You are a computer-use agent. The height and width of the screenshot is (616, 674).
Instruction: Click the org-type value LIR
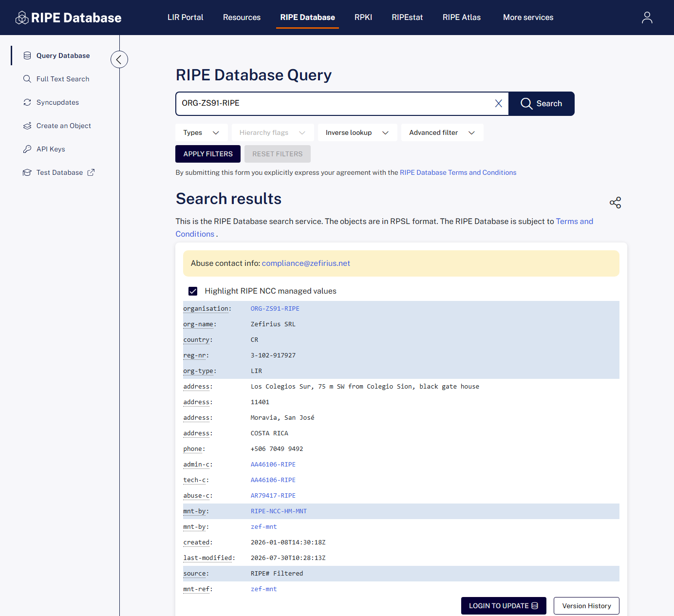pyautogui.click(x=256, y=371)
